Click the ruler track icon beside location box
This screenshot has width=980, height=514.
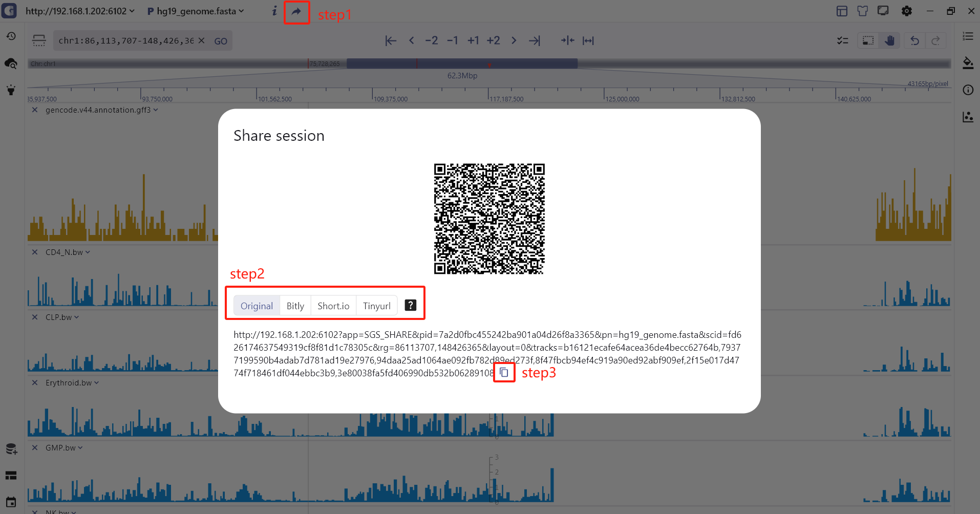tap(39, 40)
